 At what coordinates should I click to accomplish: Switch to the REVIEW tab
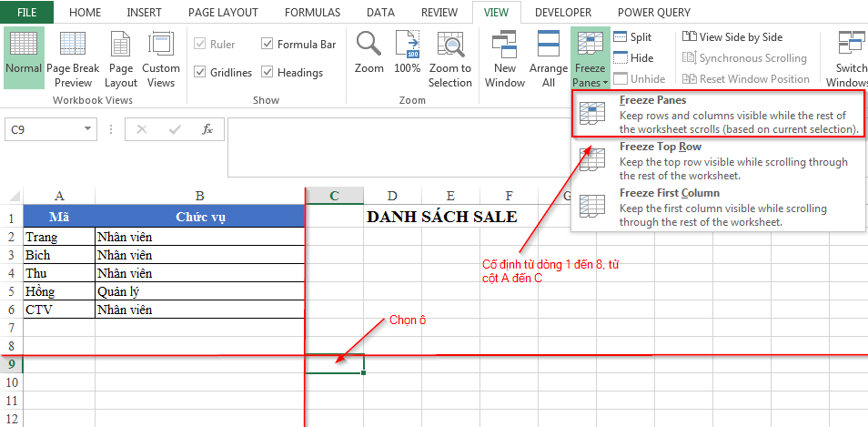tap(439, 12)
